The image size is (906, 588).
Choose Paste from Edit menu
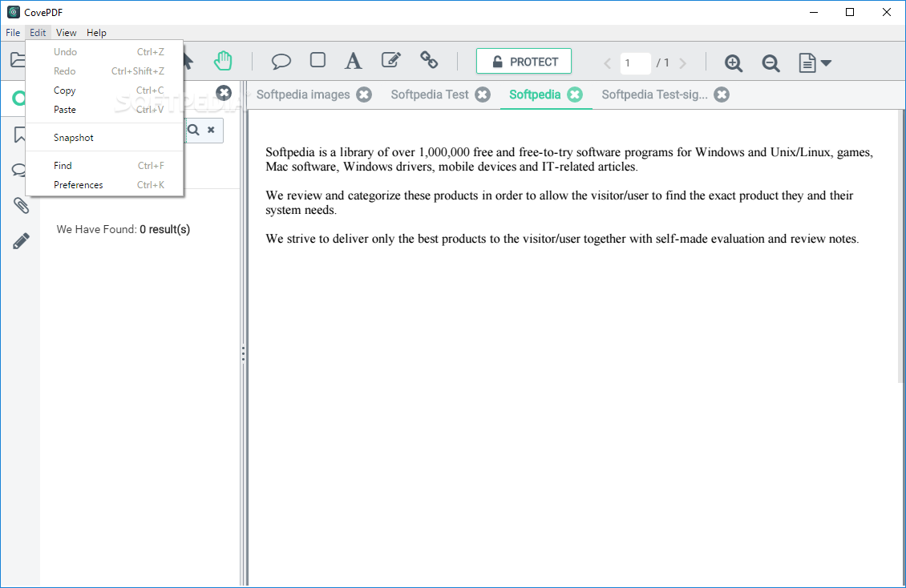(x=104, y=110)
